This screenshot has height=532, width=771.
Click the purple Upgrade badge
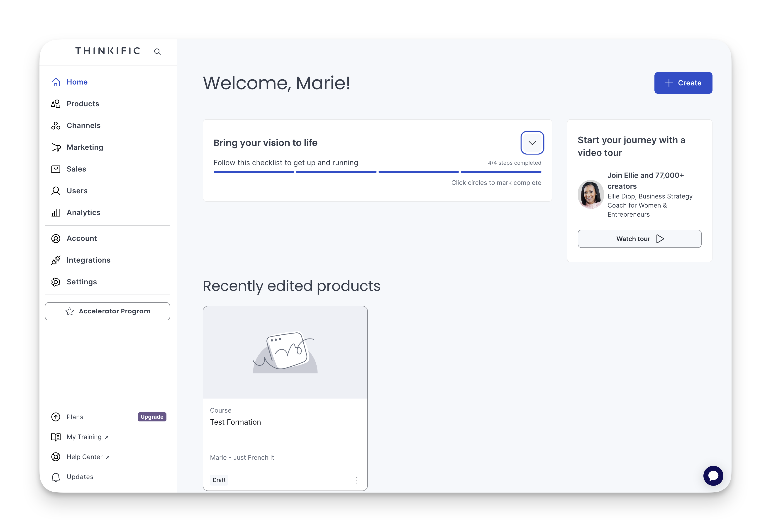pyautogui.click(x=152, y=417)
